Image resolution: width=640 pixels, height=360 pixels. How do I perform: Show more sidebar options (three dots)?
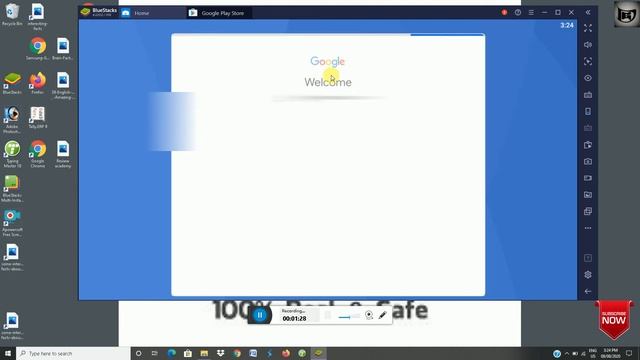point(588,228)
